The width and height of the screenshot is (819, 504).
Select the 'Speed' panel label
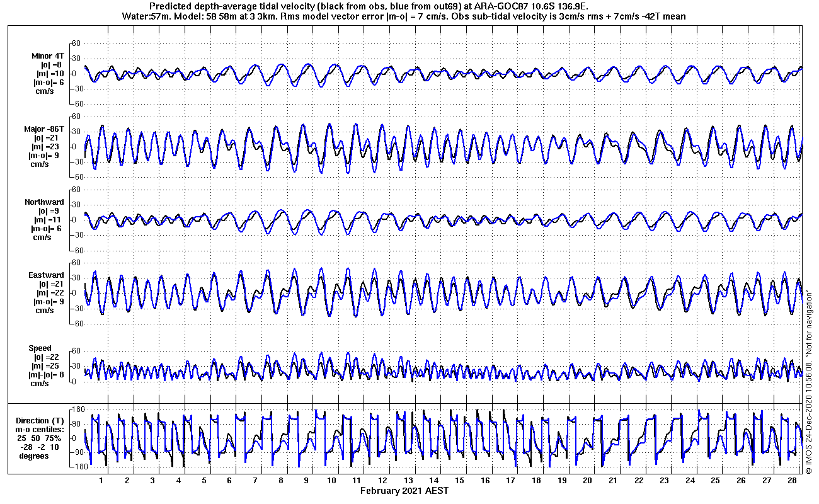pyautogui.click(x=40, y=348)
